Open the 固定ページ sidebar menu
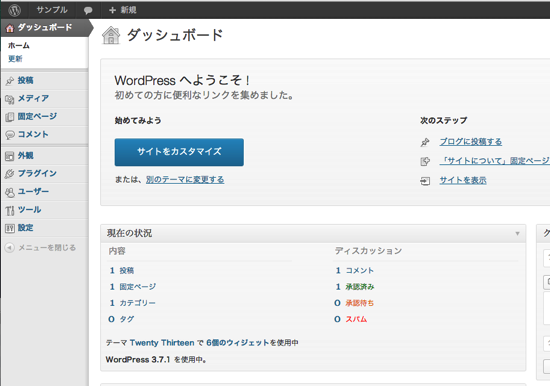Screen dimensions: 550x386 tap(37, 116)
